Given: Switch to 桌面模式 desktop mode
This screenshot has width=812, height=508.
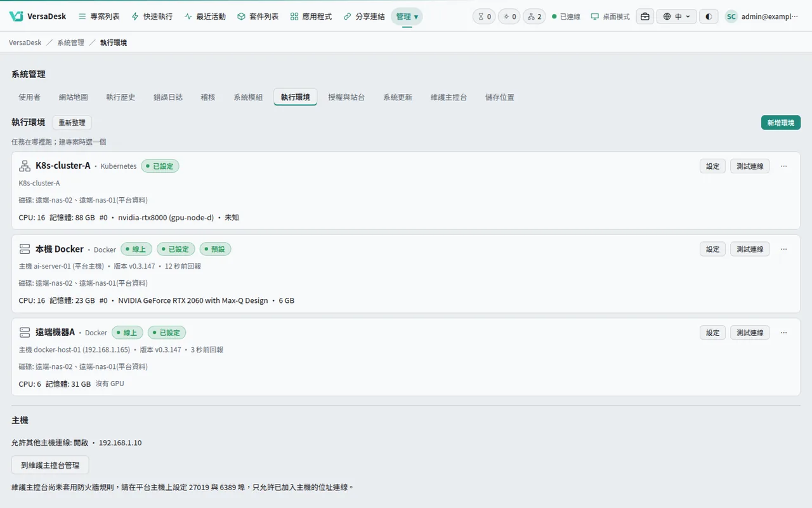Looking at the screenshot, I should tap(610, 17).
